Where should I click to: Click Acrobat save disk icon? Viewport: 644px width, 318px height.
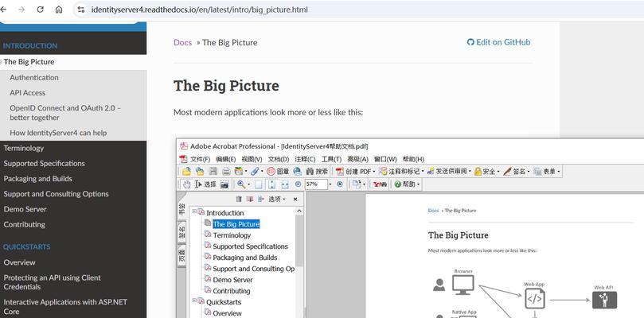click(213, 171)
